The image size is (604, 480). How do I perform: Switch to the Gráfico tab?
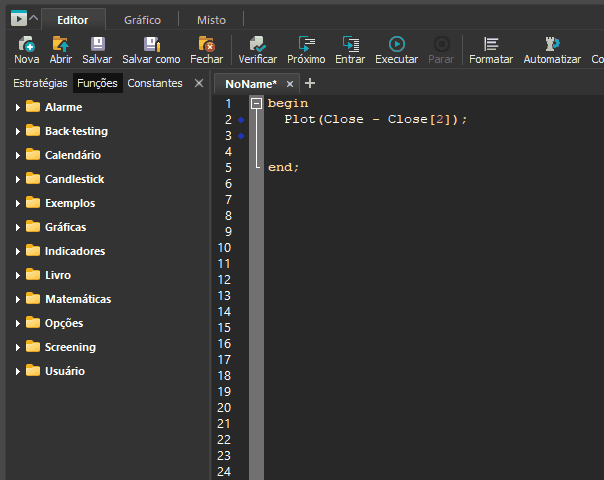point(143,20)
